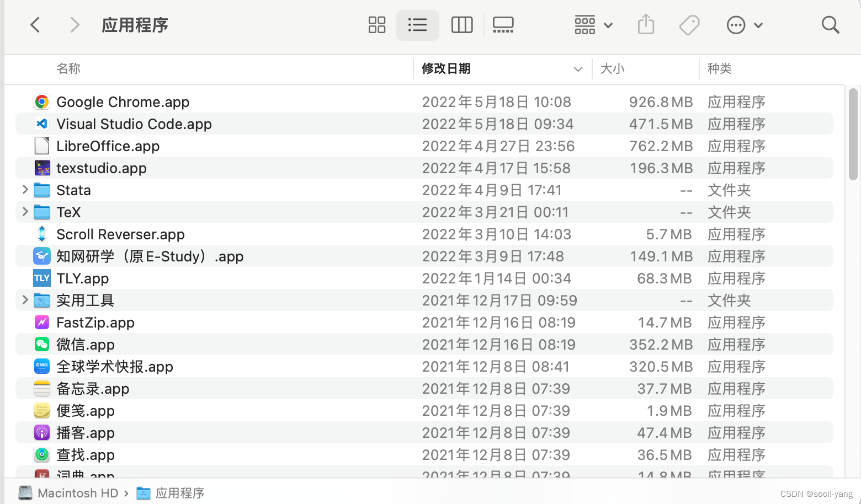Click the 196.3 MB size value
Viewport: 861px width, 504px height.
coord(661,168)
